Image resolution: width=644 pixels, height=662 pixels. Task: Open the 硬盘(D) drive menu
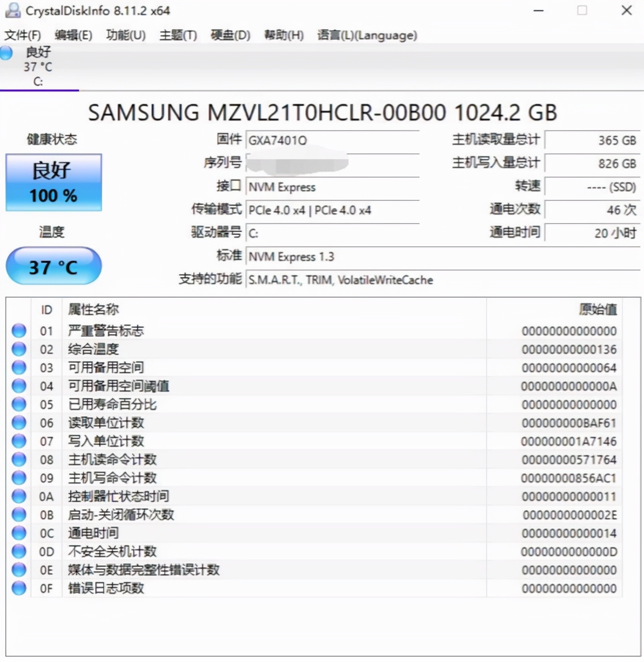coord(230,35)
